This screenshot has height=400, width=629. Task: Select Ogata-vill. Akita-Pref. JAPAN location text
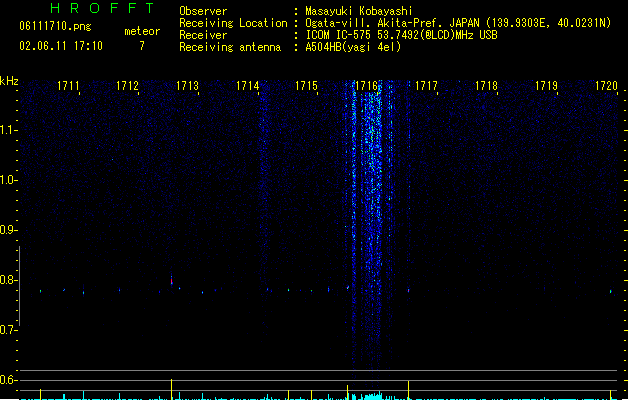[458, 23]
